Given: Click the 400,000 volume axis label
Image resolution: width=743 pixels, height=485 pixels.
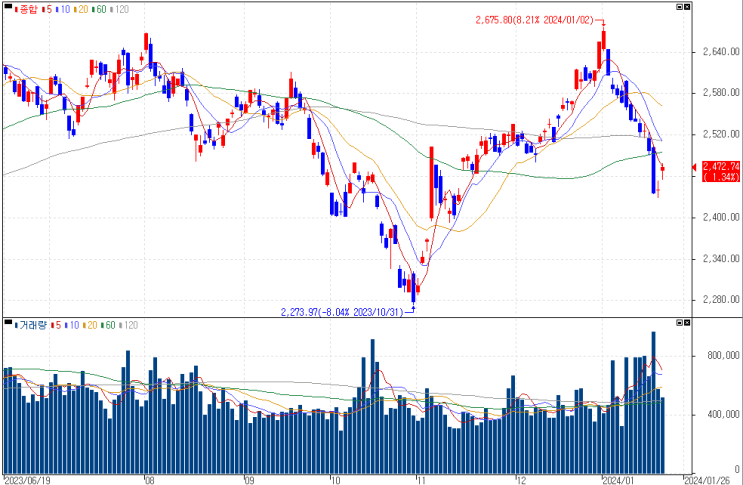Looking at the screenshot, I should click(x=723, y=414).
